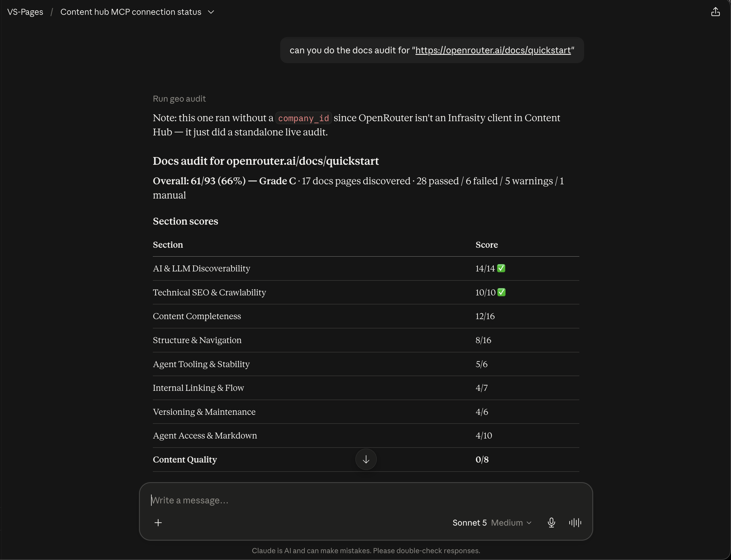
Task: Open the VS-Pages project breadcrumb
Action: [25, 12]
